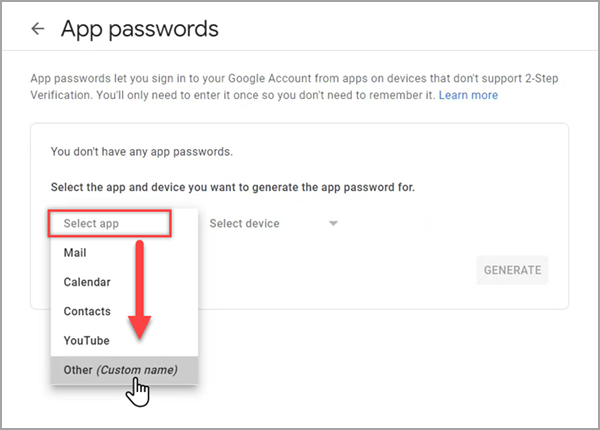Click the App passwords page heading

(140, 29)
